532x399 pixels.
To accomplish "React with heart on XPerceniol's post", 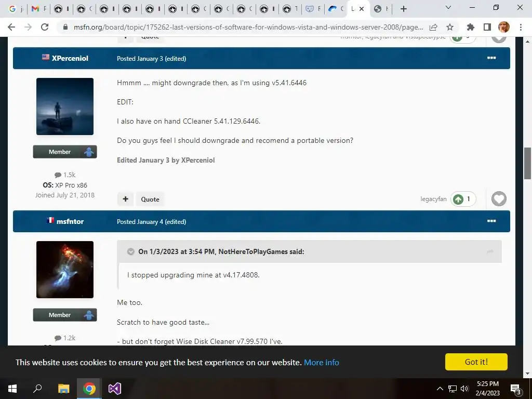I will (499, 199).
